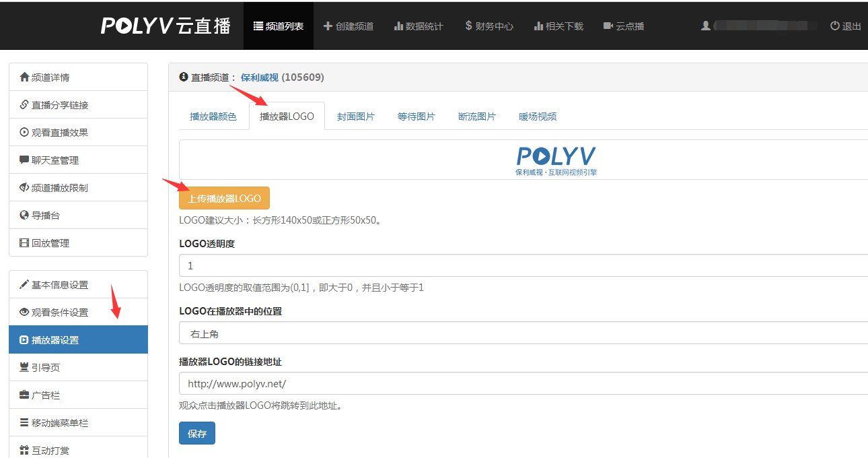Click the chat bubble icon for 聊天室管理
The height and width of the screenshot is (458, 868).
(x=24, y=160)
